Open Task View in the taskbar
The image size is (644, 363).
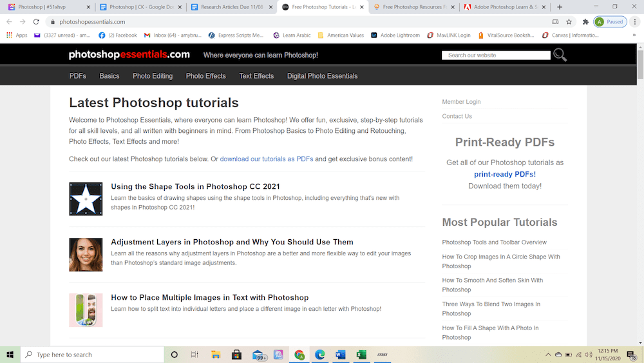[x=194, y=355]
